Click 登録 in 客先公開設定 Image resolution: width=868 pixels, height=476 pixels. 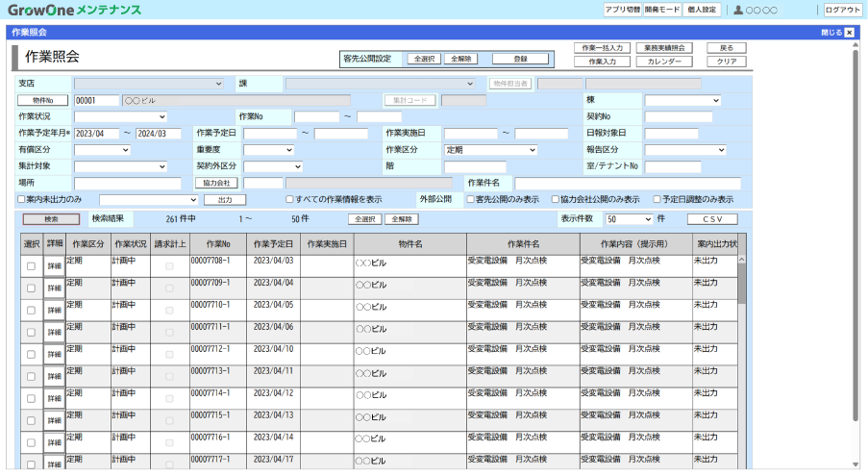[520, 59]
